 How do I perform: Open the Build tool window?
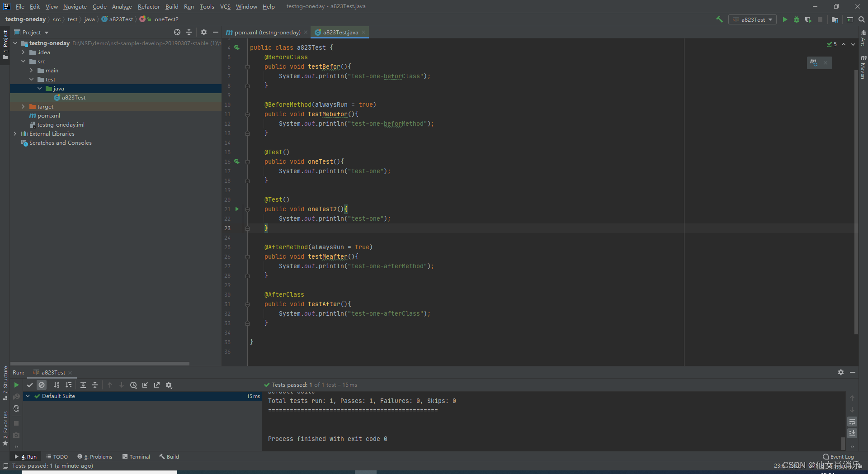[x=169, y=456]
